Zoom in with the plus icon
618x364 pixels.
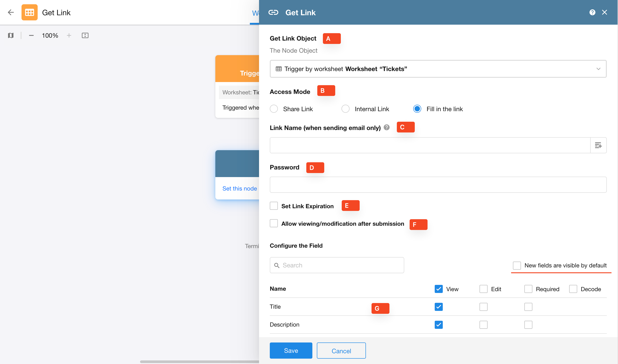[x=69, y=36]
